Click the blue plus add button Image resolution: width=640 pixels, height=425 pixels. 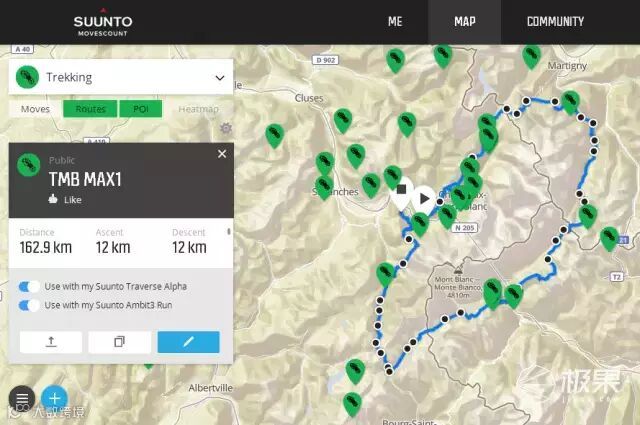(54, 398)
